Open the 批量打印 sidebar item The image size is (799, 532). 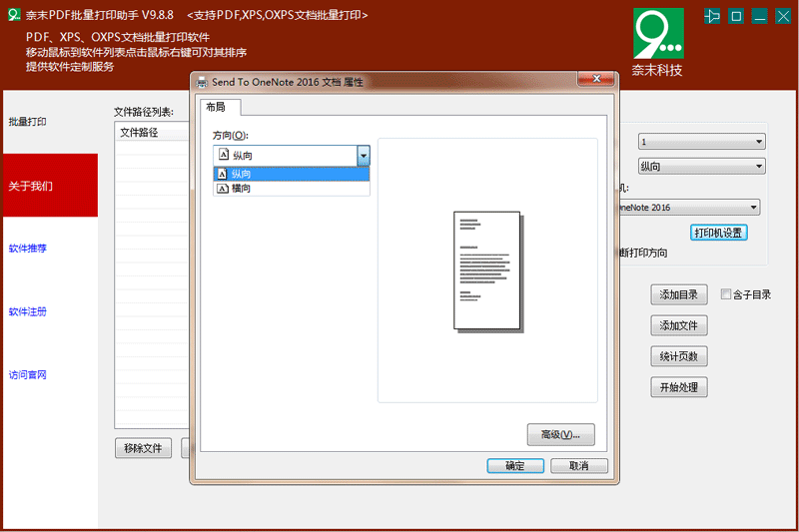(x=28, y=122)
